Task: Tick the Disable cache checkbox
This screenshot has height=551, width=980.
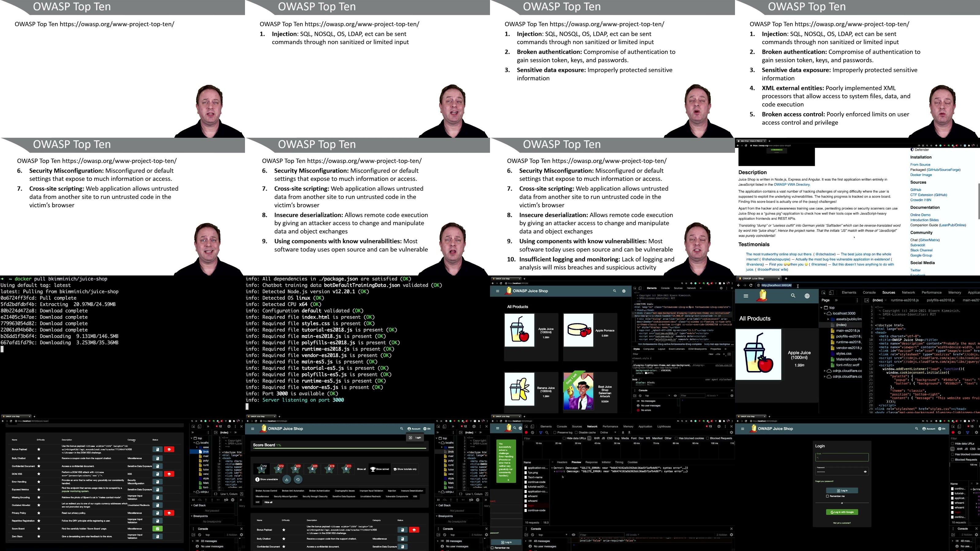Action: tap(577, 432)
